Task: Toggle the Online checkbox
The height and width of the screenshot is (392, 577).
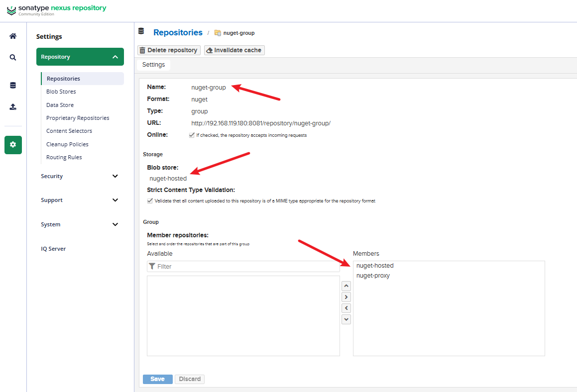Action: click(192, 135)
